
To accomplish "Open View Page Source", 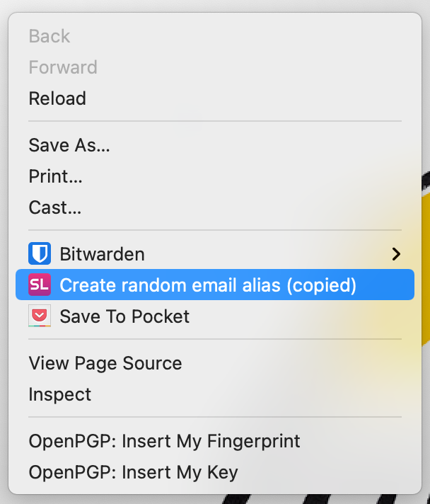I will point(105,363).
